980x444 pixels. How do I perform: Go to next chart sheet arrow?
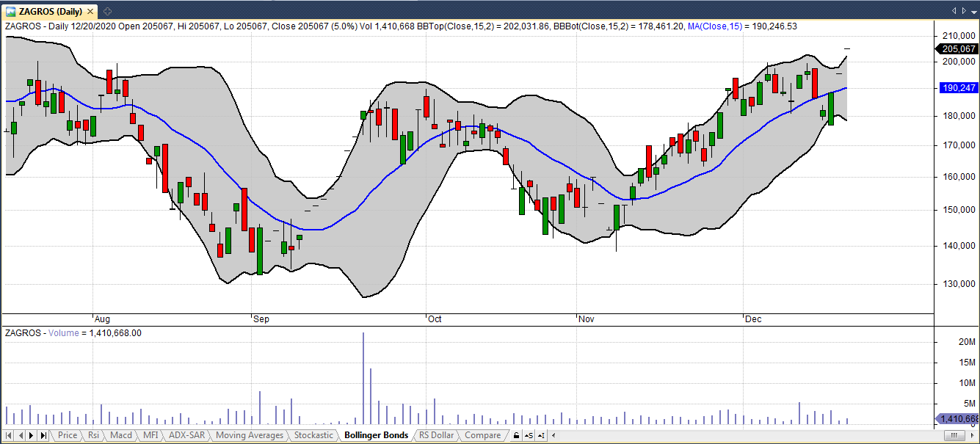[31, 436]
